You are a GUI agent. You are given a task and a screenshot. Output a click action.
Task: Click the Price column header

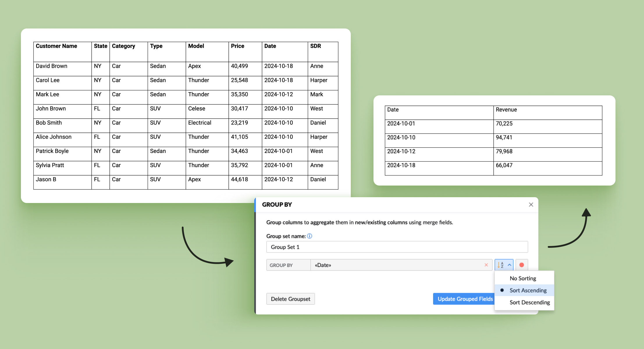coord(245,52)
